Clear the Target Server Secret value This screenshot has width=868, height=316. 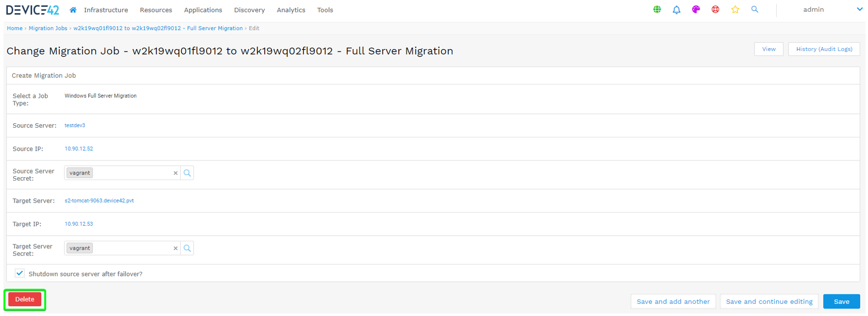(x=175, y=248)
